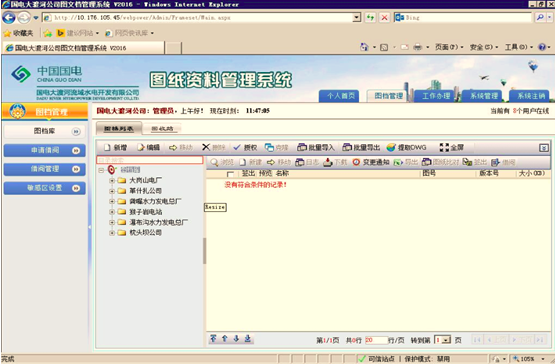Open the 个人首页 tab
The height and width of the screenshot is (364, 556).
340,96
